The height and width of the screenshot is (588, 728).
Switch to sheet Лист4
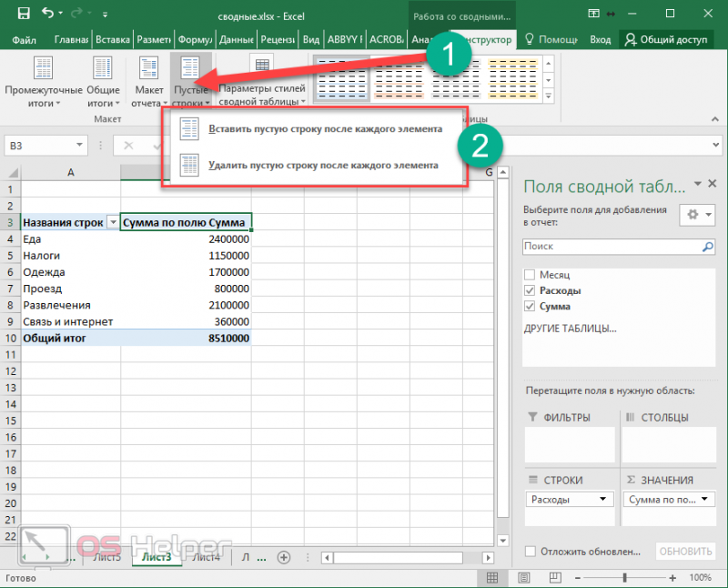coord(206,557)
